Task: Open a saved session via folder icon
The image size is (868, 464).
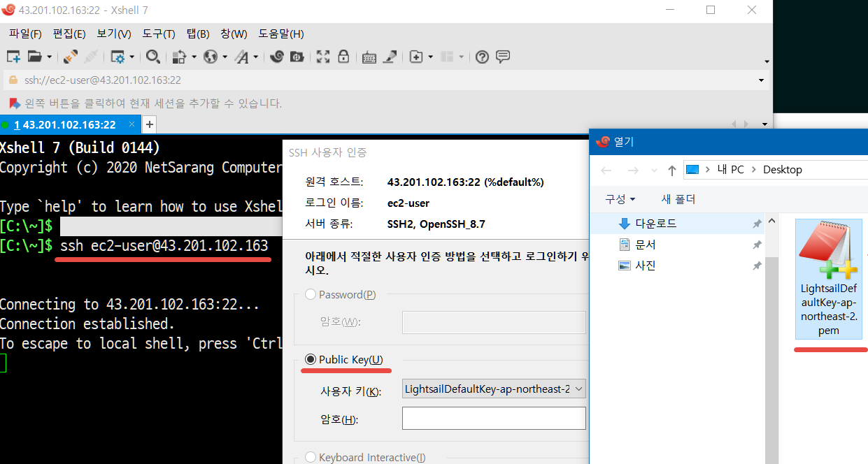Action: (x=34, y=57)
